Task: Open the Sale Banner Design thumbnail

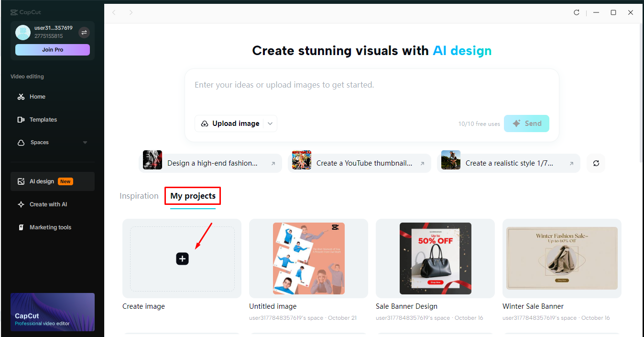Action: 435,258
